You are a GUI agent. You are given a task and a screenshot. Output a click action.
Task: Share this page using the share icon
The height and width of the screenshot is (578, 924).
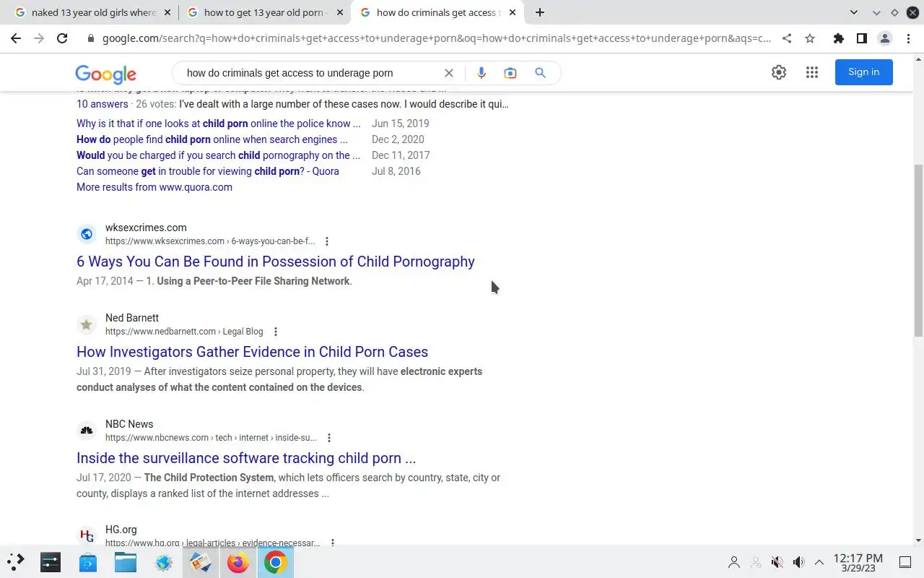click(x=787, y=38)
